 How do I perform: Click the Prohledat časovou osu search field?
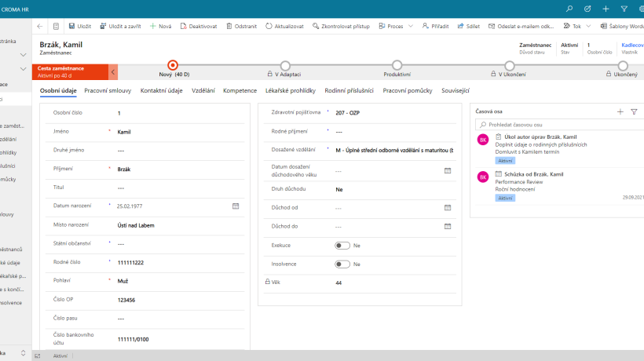pyautogui.click(x=559, y=125)
